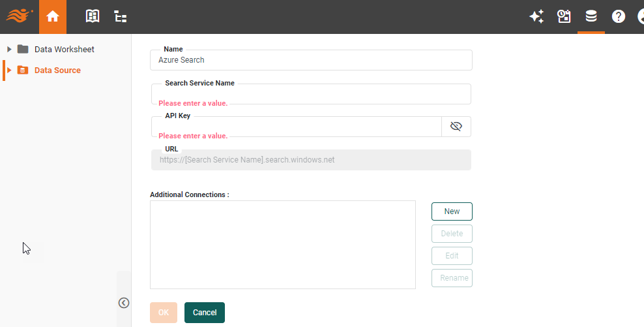Click the AI sparkle assistant icon
Viewport: 644px width, 327px height.
coord(536,17)
